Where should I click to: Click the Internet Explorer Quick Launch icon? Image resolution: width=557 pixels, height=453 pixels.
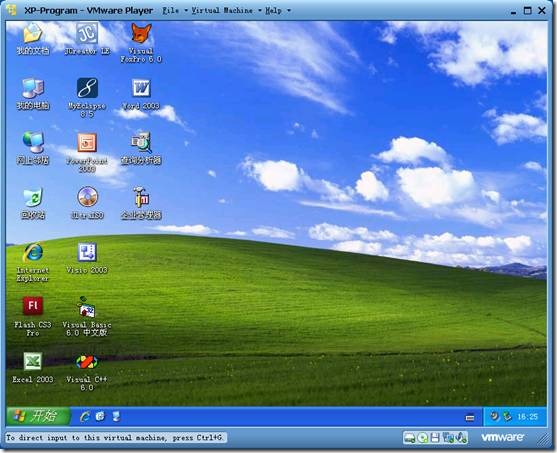tap(85, 416)
